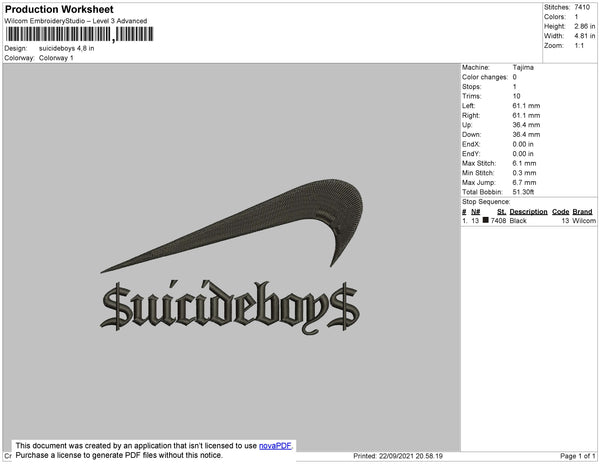Click the 'Code' column header

point(561,212)
